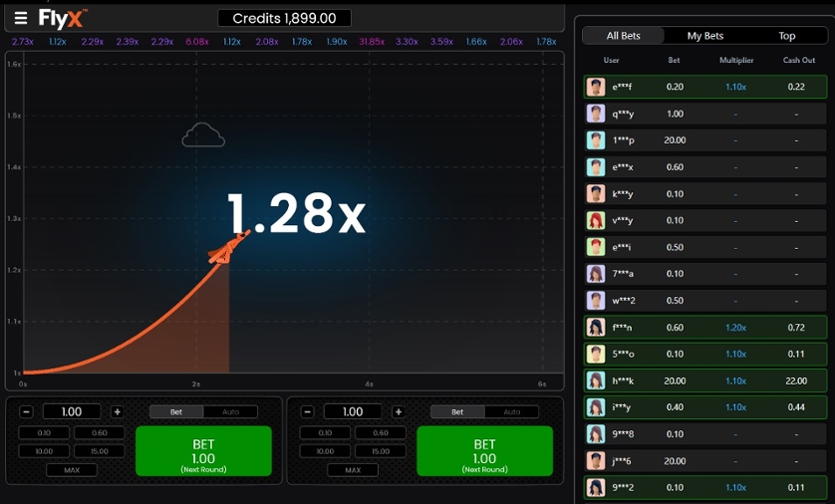This screenshot has width=835, height=504.
Task: Click avatar of user v***y
Action: click(x=596, y=220)
